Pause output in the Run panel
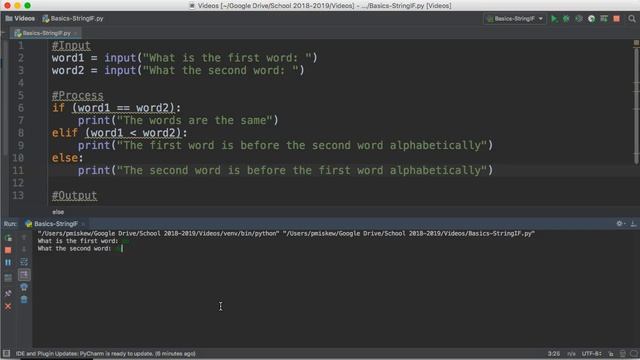640x360 pixels. coord(8,262)
